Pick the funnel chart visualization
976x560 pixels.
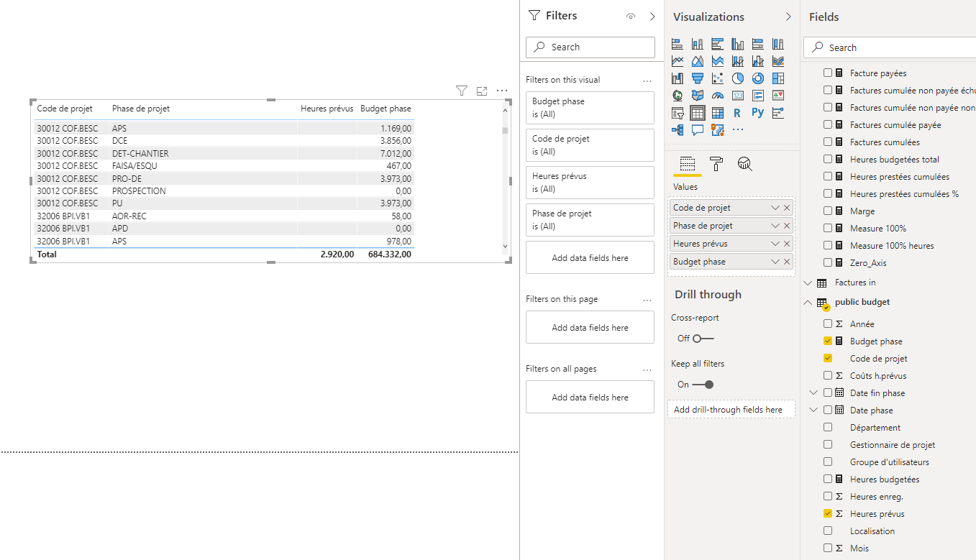pyautogui.click(x=698, y=78)
